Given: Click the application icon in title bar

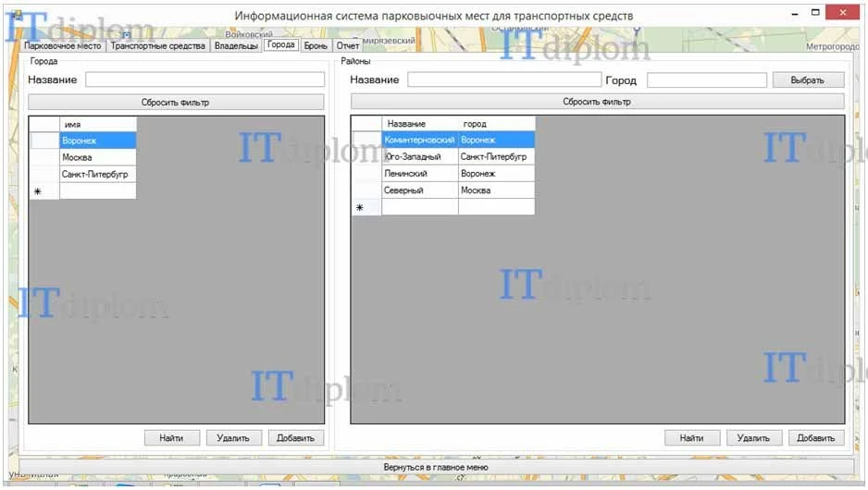Looking at the screenshot, I should [16, 15].
